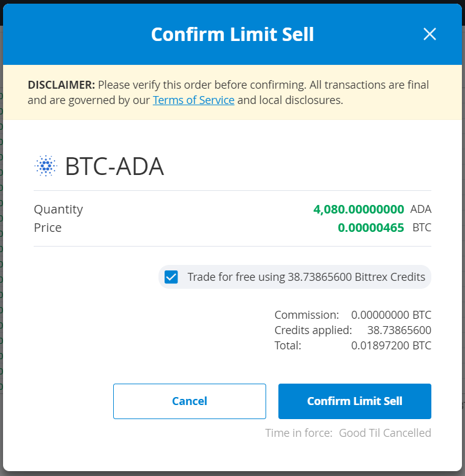Select the BTC-ADA market title
This screenshot has height=476, width=465.
click(114, 166)
